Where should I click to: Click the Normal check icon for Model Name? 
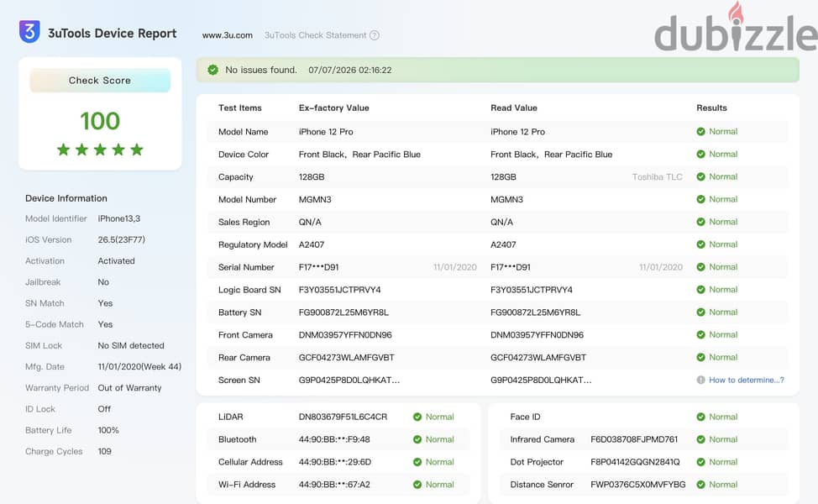point(700,132)
